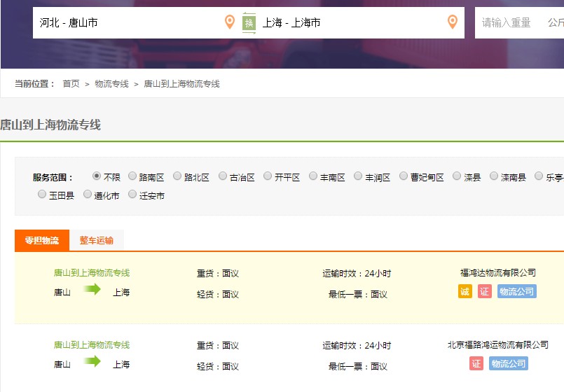Select the 不限 service range radio
564x392 pixels.
point(96,176)
